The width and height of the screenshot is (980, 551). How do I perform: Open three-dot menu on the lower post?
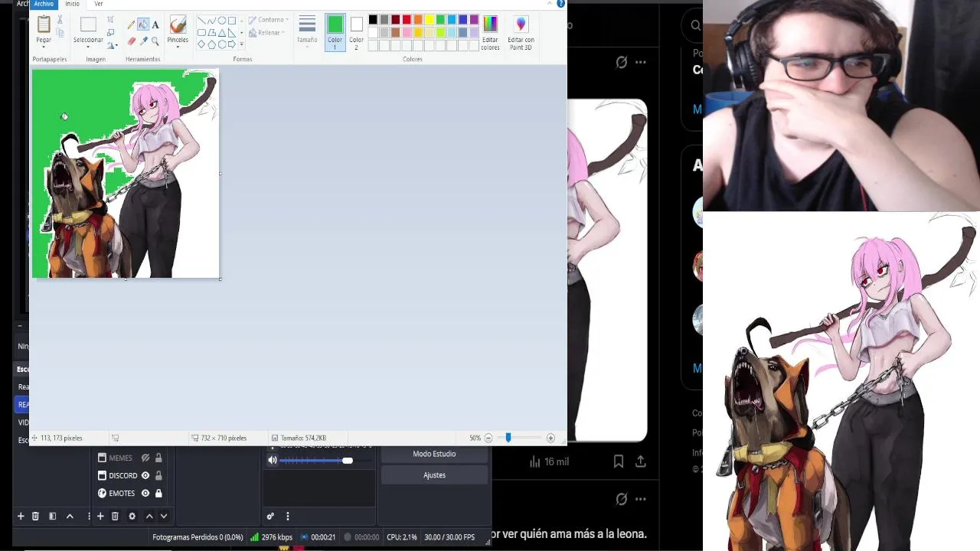(641, 499)
